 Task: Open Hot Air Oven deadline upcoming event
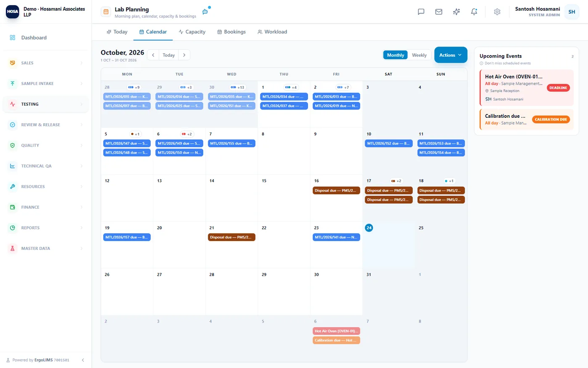[527, 87]
